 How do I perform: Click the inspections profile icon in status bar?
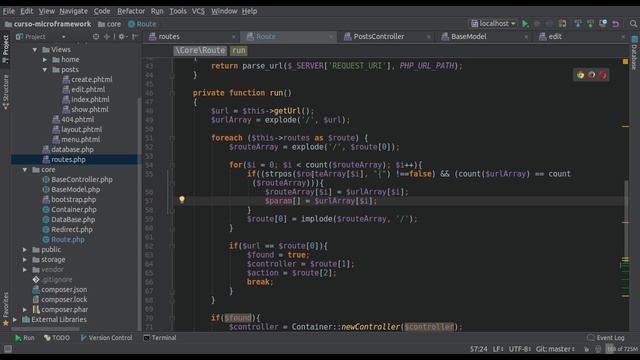click(x=598, y=349)
